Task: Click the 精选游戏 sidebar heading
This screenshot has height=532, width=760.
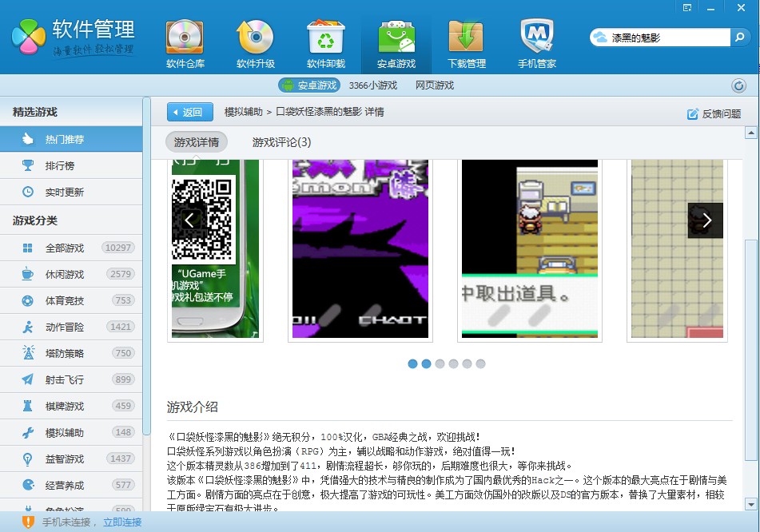Action: coord(35,112)
